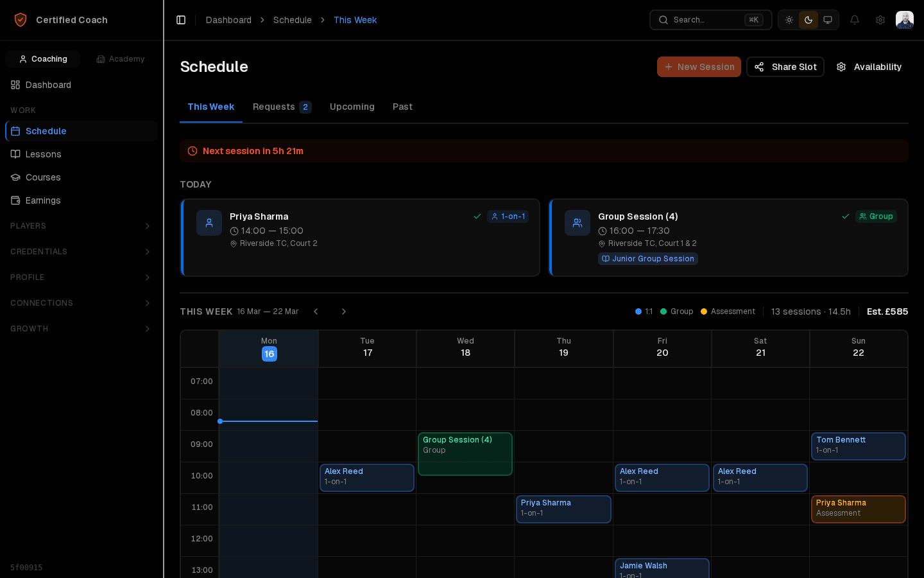Switch to Academy mode

pyautogui.click(x=121, y=58)
